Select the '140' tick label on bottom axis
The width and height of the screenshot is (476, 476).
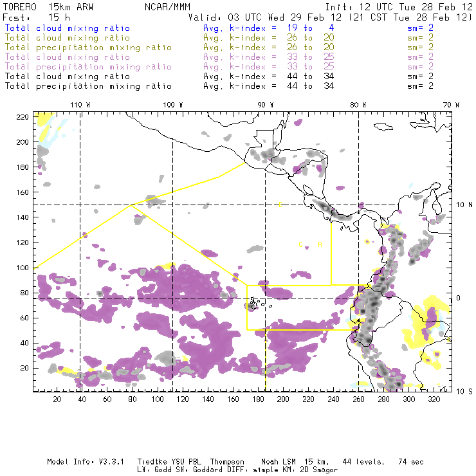(208, 399)
